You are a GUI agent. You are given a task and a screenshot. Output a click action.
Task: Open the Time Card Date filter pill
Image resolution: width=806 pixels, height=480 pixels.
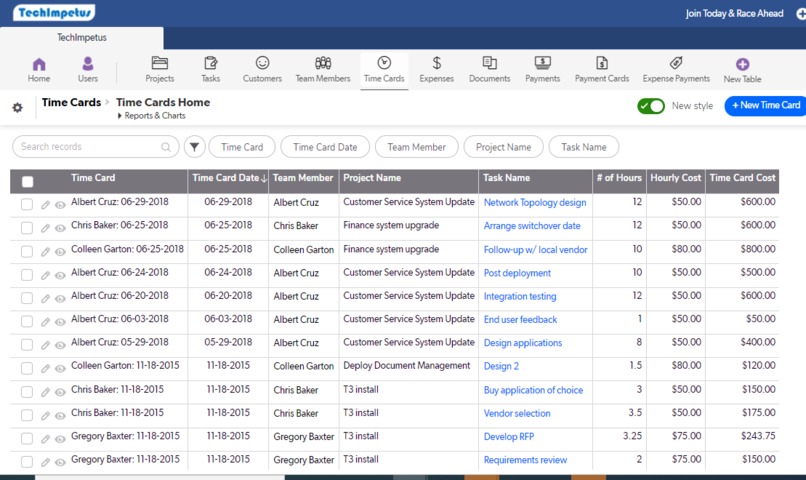click(x=325, y=147)
